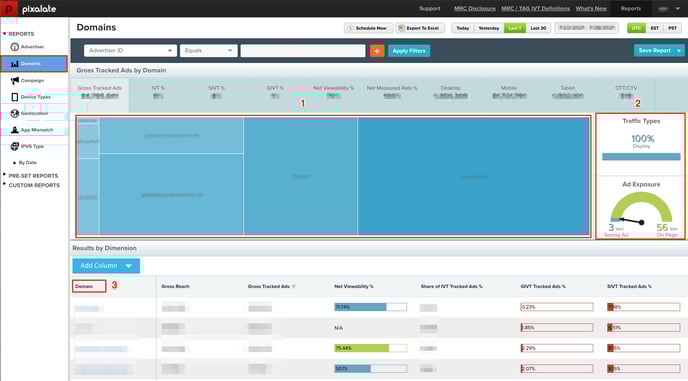688x381 pixels.
Task: Select the Net Measured Rate % metric tab
Action: (x=392, y=95)
